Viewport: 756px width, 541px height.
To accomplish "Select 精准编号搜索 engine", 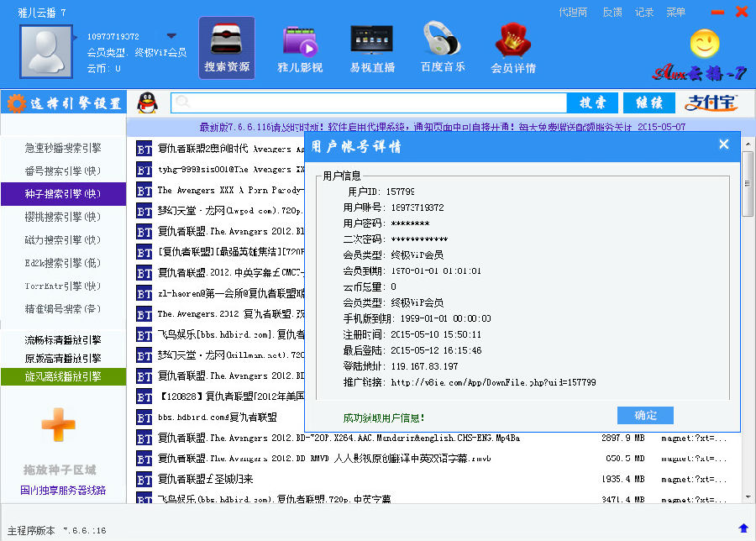I will 63,309.
